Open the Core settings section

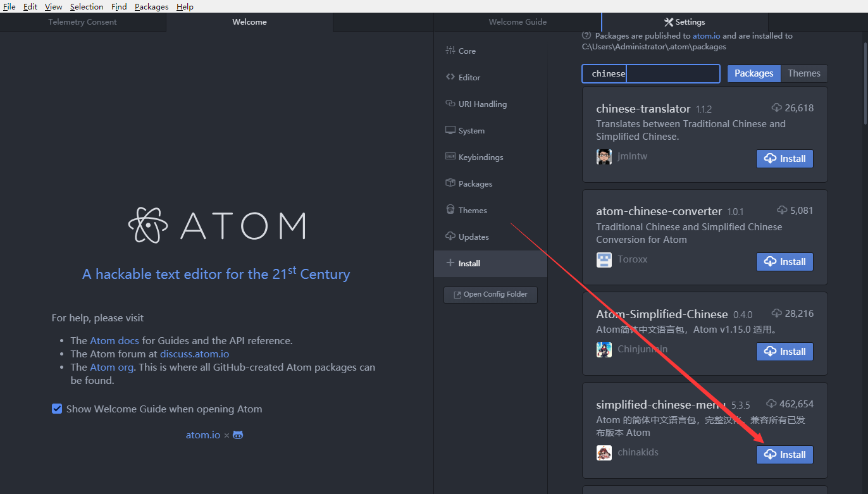click(x=466, y=51)
